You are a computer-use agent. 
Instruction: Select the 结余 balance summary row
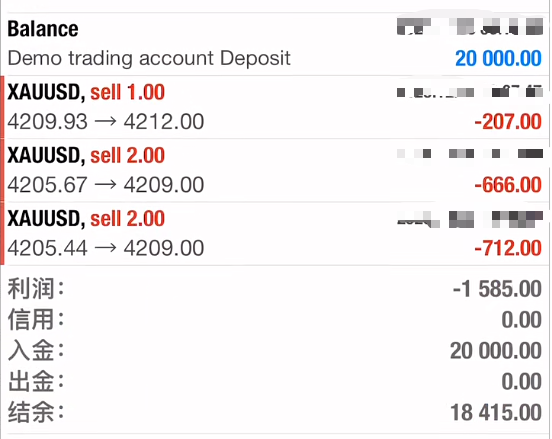pos(275,412)
